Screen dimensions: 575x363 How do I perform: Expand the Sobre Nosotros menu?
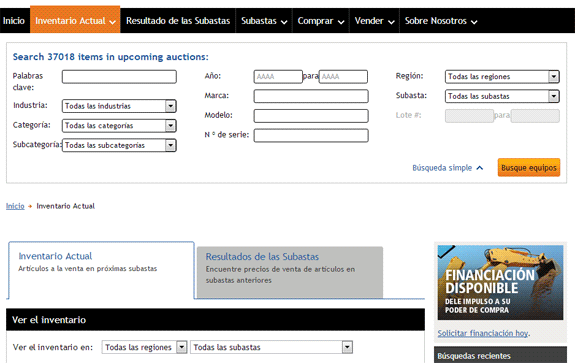click(441, 21)
